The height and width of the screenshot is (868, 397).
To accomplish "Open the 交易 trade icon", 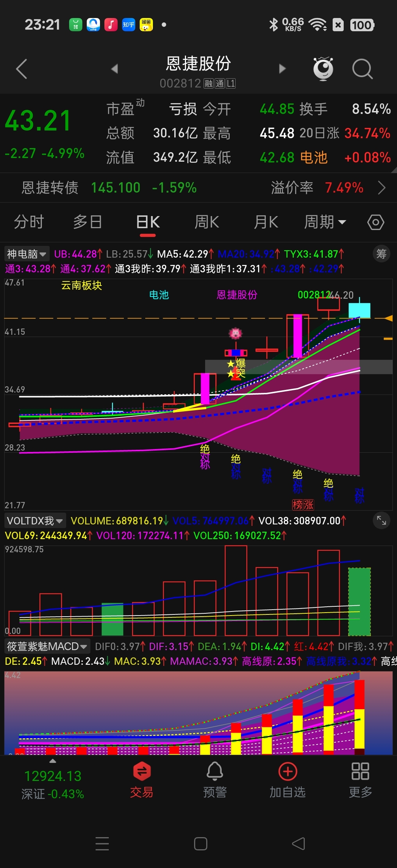I will pyautogui.click(x=142, y=780).
